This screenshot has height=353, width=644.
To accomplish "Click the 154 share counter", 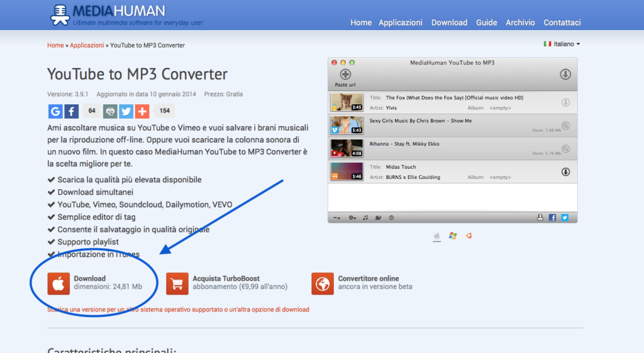I will [164, 111].
